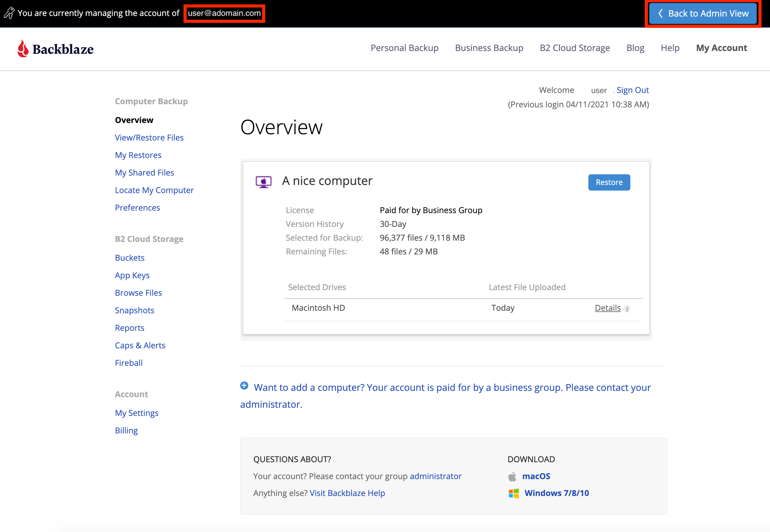
Task: Open App Keys in sidebar
Action: 132,275
